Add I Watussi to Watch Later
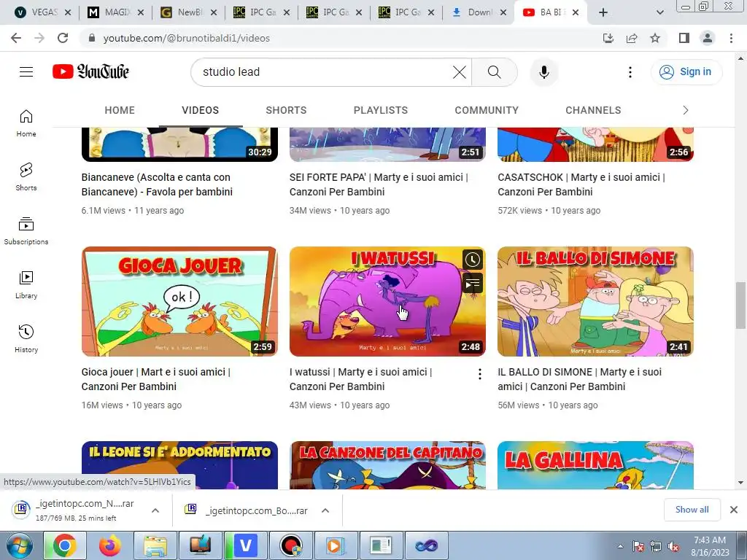The height and width of the screenshot is (560, 747). click(x=473, y=260)
